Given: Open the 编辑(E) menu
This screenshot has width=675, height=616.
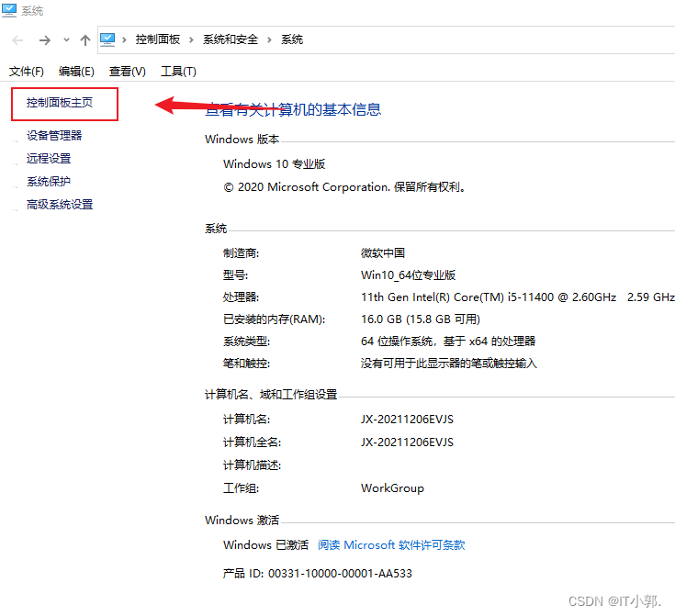Looking at the screenshot, I should pos(76,72).
